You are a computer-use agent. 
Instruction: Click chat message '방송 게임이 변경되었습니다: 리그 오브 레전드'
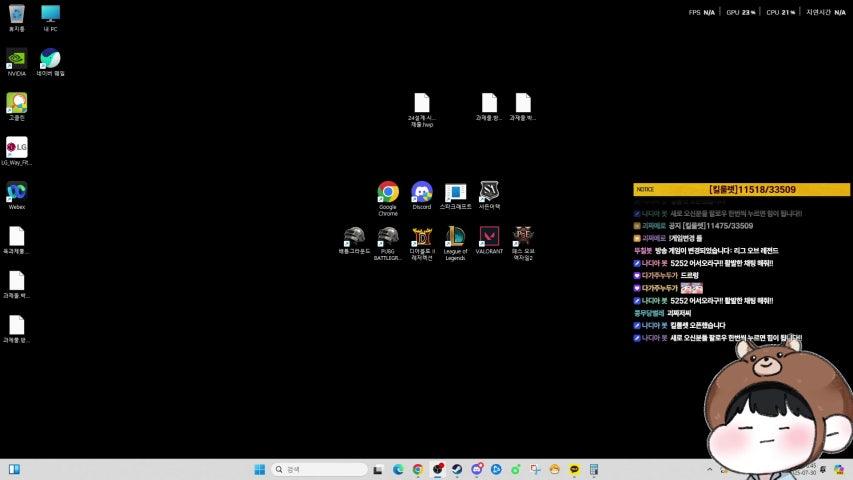716,251
